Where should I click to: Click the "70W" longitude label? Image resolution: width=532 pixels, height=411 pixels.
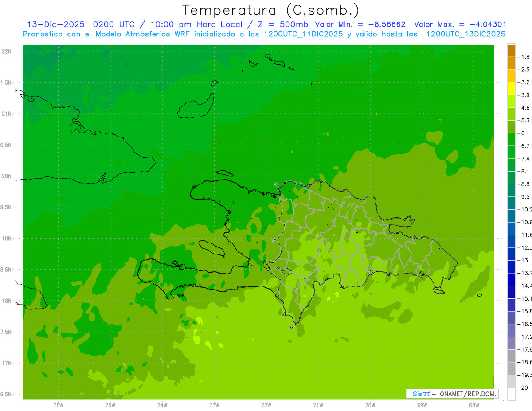(x=370, y=405)
